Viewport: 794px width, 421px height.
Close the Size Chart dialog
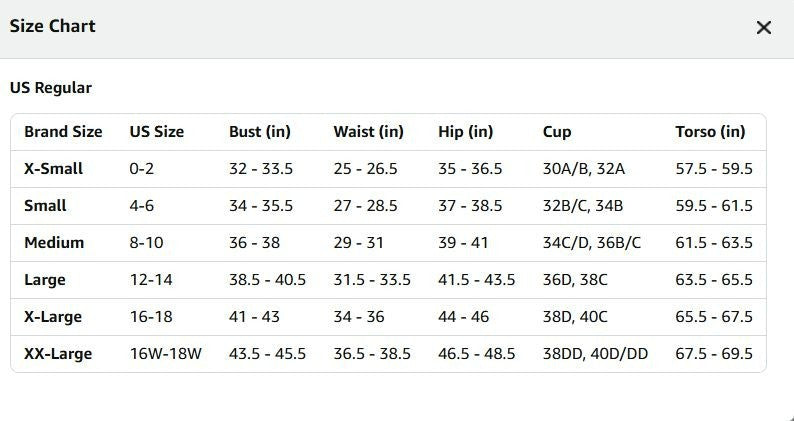[x=764, y=27]
